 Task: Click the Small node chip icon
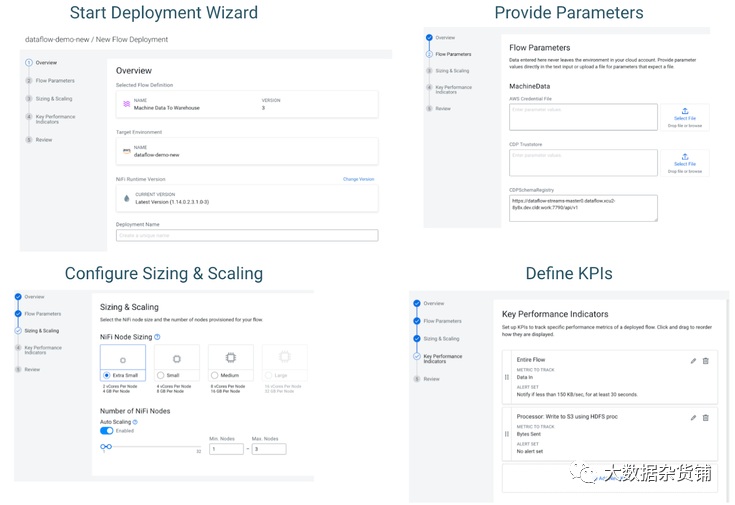(x=177, y=359)
